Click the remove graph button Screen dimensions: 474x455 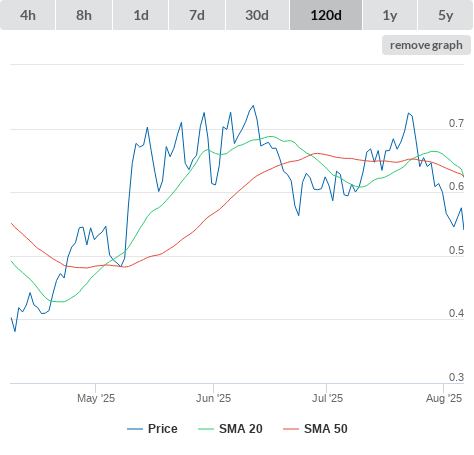pyautogui.click(x=426, y=45)
